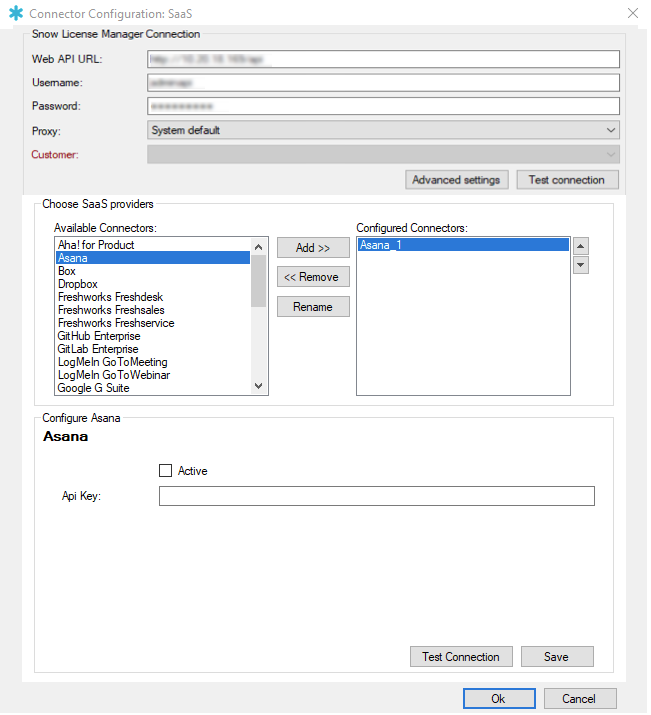The image size is (651, 715).
Task: Open the Proxy dropdown
Action: click(383, 130)
